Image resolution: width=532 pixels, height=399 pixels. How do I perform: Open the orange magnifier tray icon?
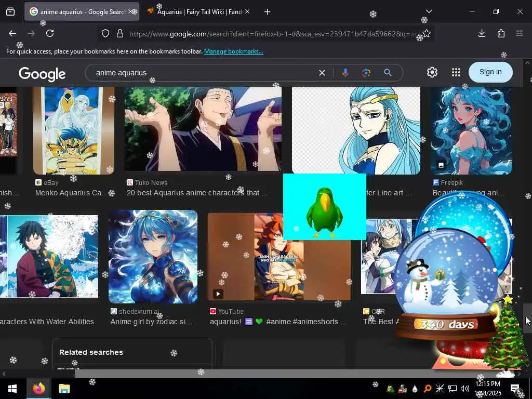pyautogui.click(x=427, y=389)
